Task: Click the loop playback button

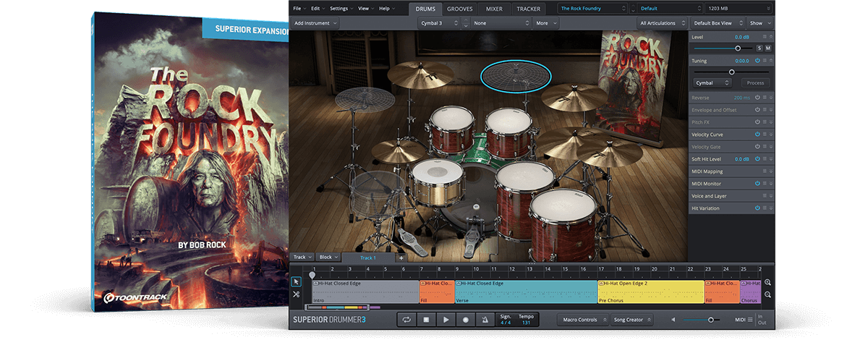Action: (407, 320)
